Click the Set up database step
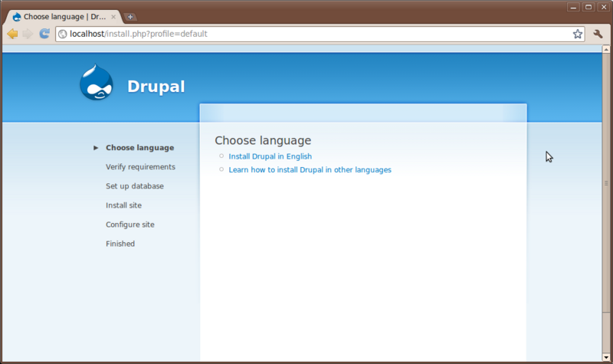613x364 pixels. 135,186
